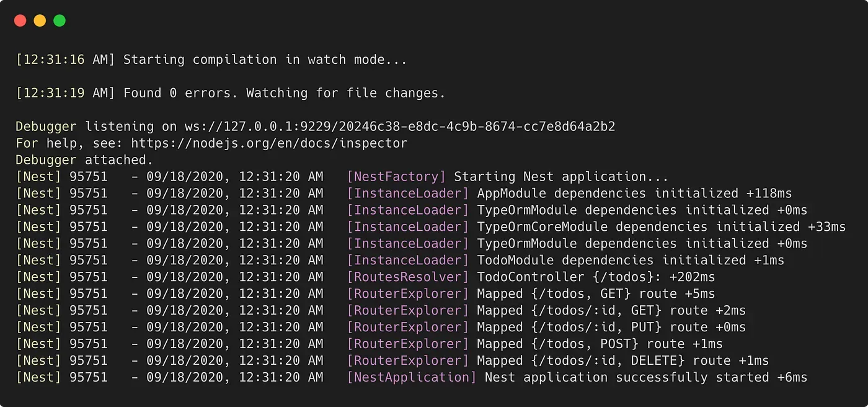Click the ws://127.0.0.1:9229 debugger URL
868x407 pixels.
pyautogui.click(x=400, y=127)
